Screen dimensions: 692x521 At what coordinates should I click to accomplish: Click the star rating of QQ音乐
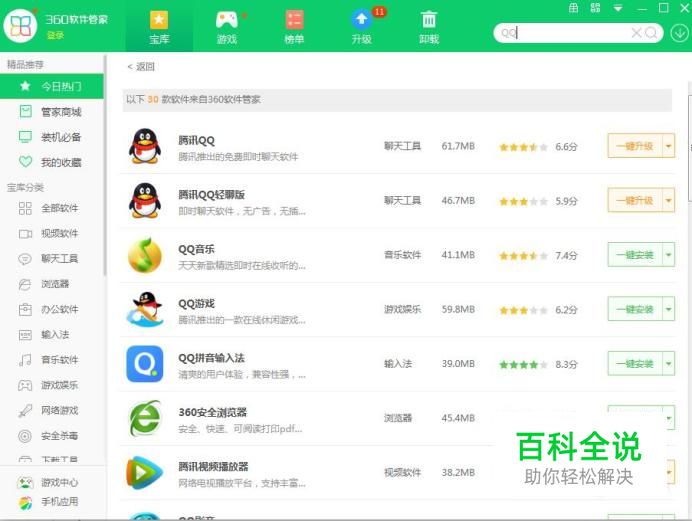point(523,256)
